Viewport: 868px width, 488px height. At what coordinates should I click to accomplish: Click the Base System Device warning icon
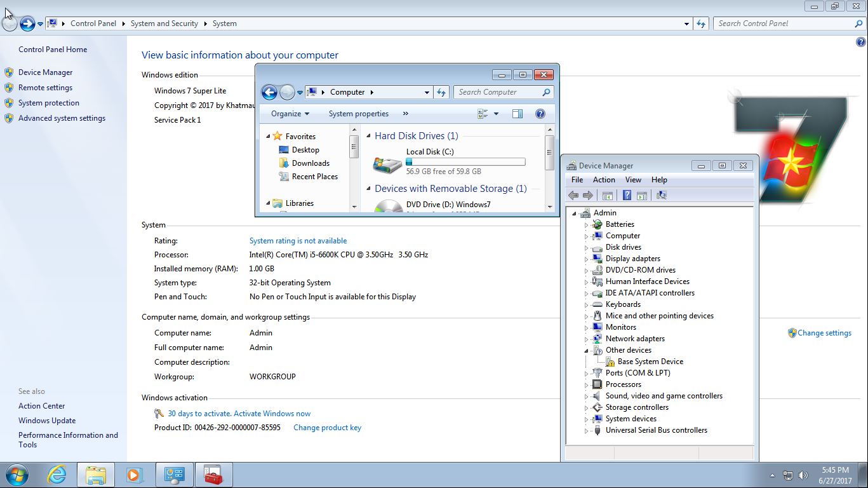click(x=610, y=362)
